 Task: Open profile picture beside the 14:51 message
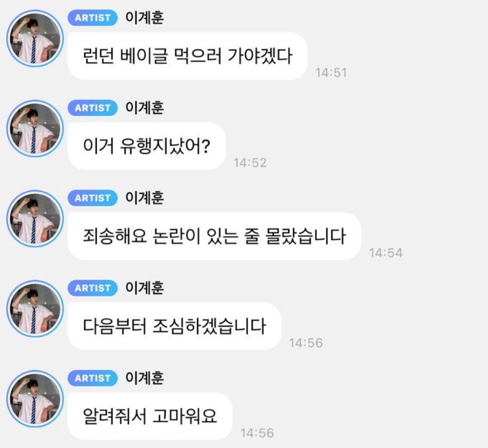tap(35, 39)
